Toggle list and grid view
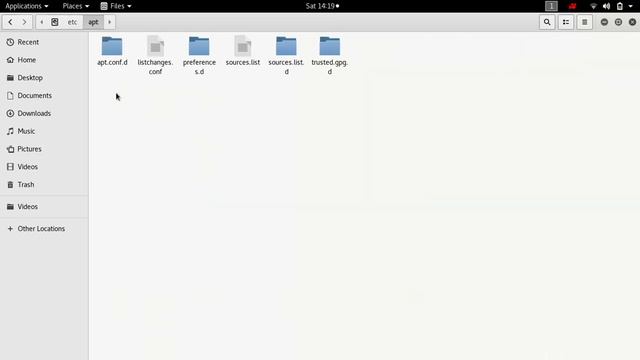Image resolution: width=640 pixels, height=360 pixels. point(566,22)
